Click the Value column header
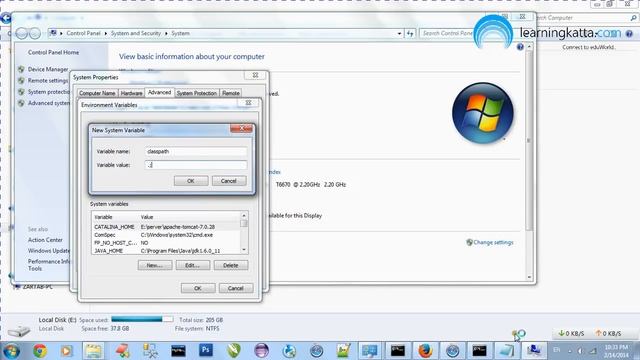The image size is (640, 360). coord(189,217)
